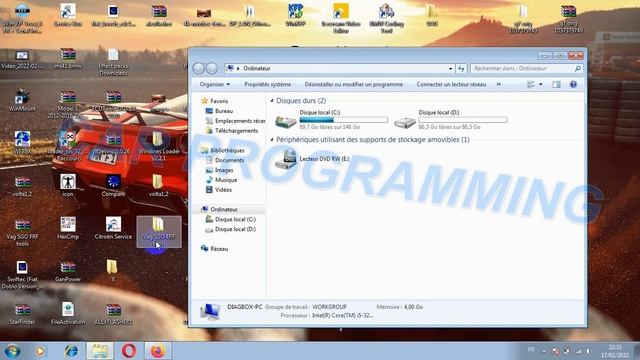Collapse the Périphériques amovibles group
The image size is (640, 360).
coord(272,140)
